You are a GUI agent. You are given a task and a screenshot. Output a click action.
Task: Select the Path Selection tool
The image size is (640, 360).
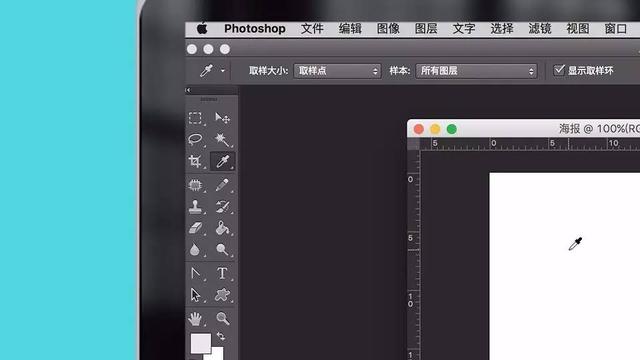point(196,295)
